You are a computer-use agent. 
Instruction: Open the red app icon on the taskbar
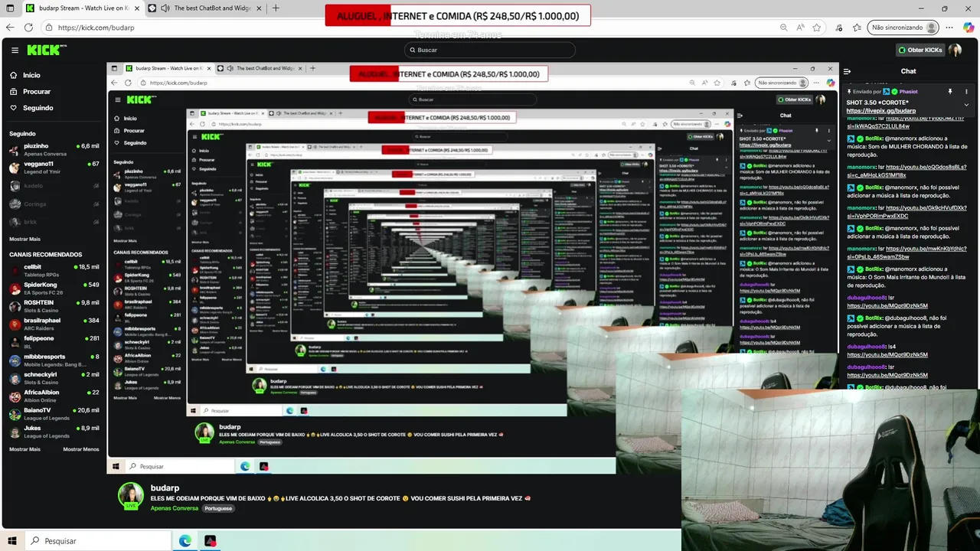click(210, 541)
